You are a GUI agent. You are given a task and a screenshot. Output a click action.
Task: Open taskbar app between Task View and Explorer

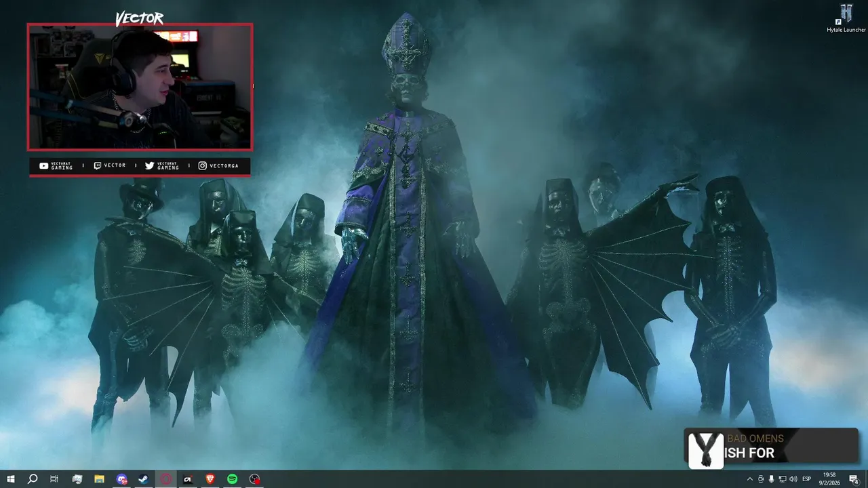click(x=77, y=479)
